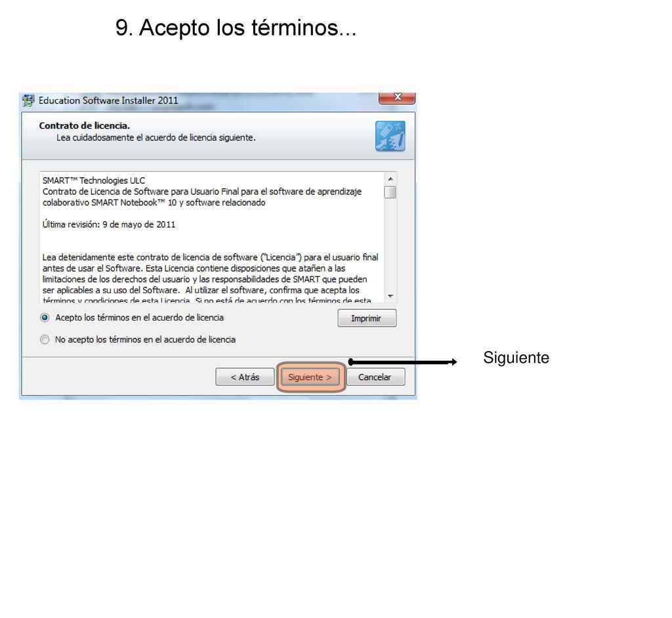Click the license text scroll up arrow
This screenshot has height=618, width=672.
pyautogui.click(x=390, y=178)
